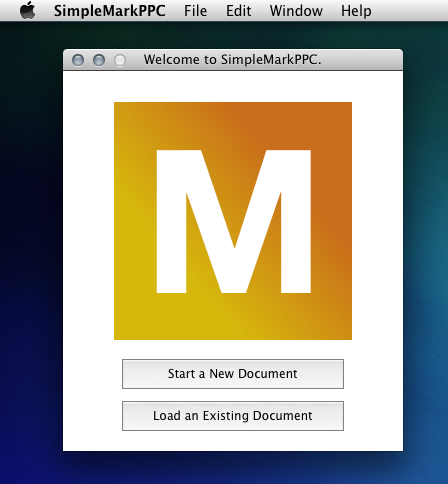
Task: Open the File menu
Action: pos(195,11)
